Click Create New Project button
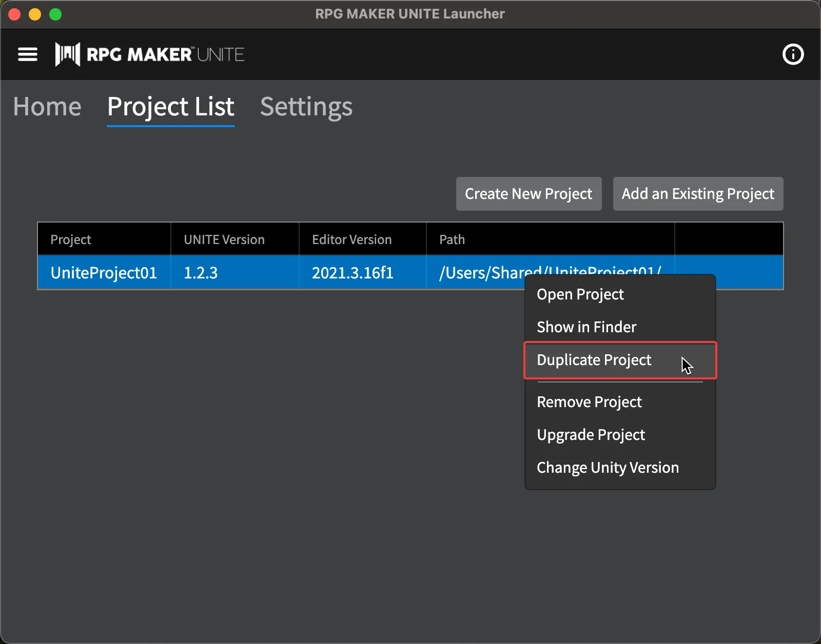 tap(529, 194)
